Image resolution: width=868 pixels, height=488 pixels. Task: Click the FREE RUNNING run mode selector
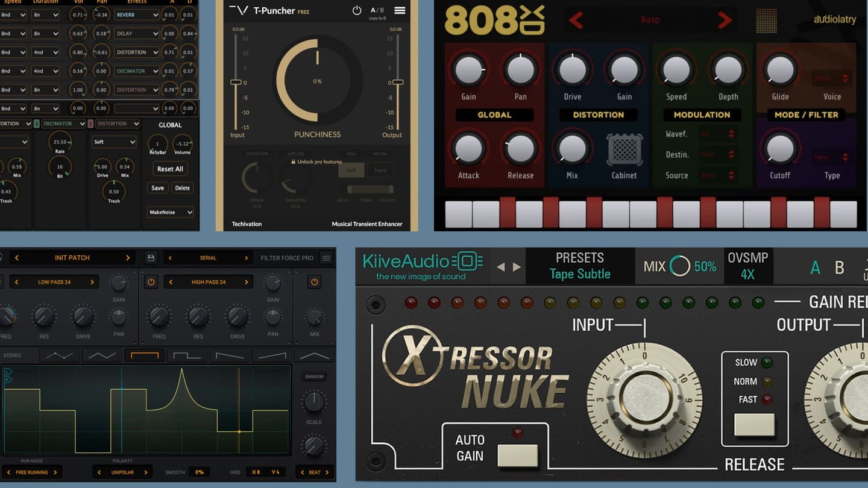click(x=32, y=472)
